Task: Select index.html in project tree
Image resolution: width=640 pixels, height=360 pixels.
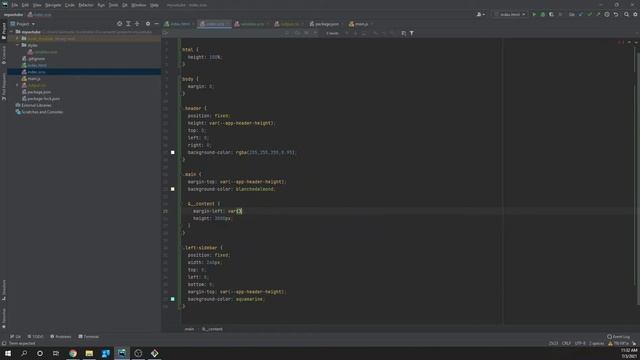Action: [37, 65]
